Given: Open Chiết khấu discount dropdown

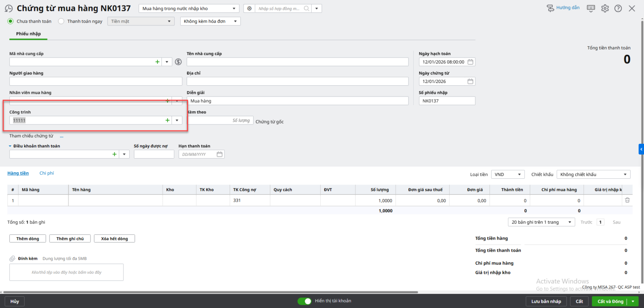Looking at the screenshot, I should click(593, 174).
